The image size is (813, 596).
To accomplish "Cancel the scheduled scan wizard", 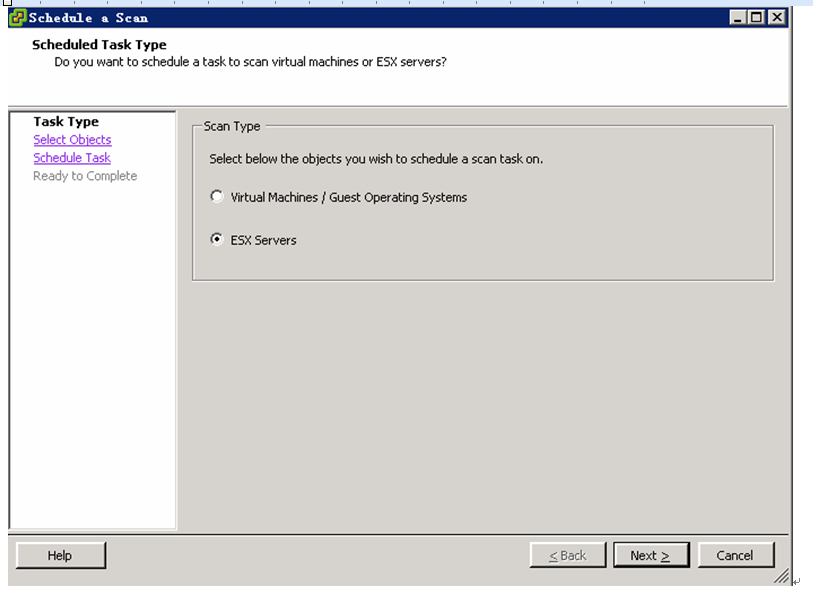I will (x=736, y=556).
